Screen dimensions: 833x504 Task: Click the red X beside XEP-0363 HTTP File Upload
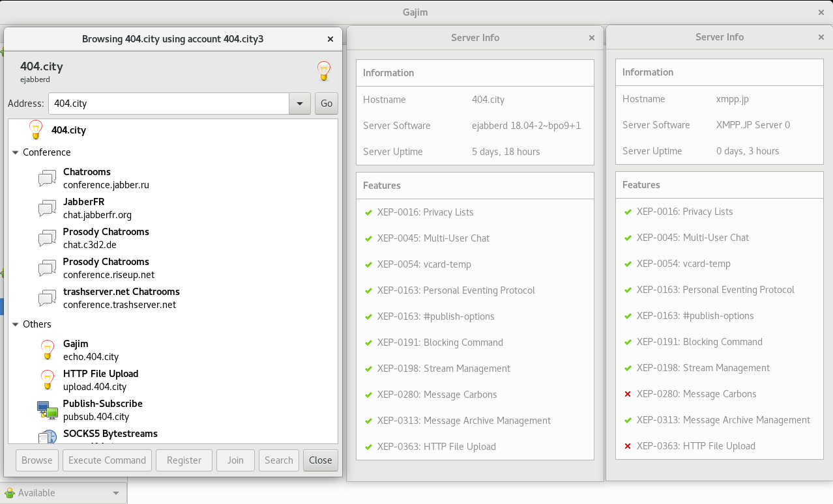tap(628, 446)
